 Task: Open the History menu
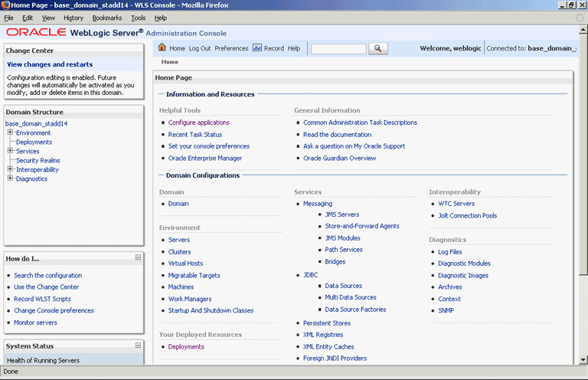pos(73,18)
